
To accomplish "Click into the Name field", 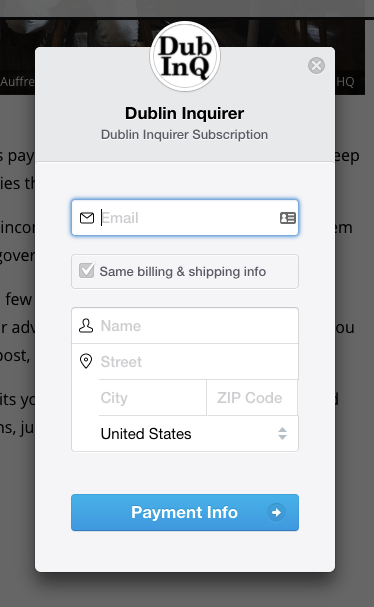I will (x=185, y=326).
